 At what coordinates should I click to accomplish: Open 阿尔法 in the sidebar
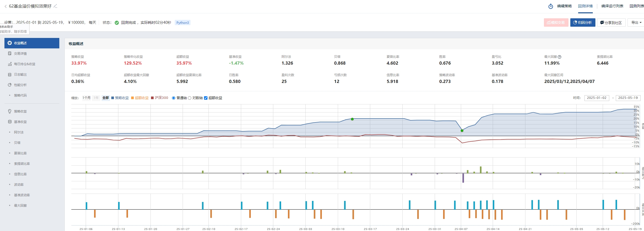[x=19, y=132]
